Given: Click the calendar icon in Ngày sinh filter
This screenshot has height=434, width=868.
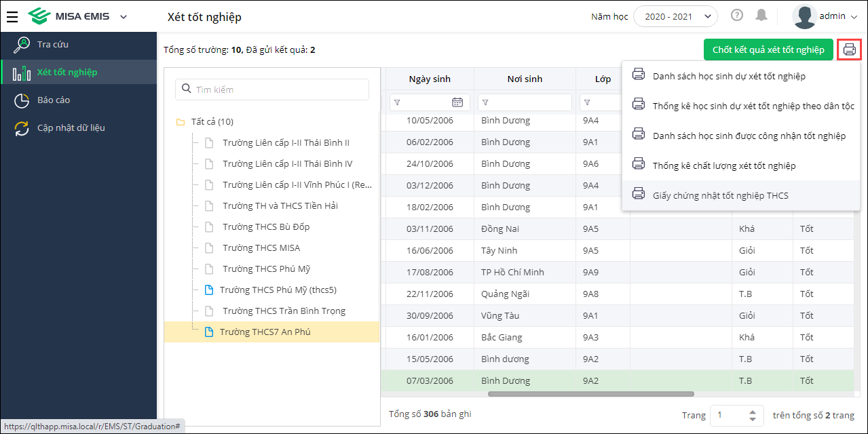Looking at the screenshot, I should pos(457,102).
